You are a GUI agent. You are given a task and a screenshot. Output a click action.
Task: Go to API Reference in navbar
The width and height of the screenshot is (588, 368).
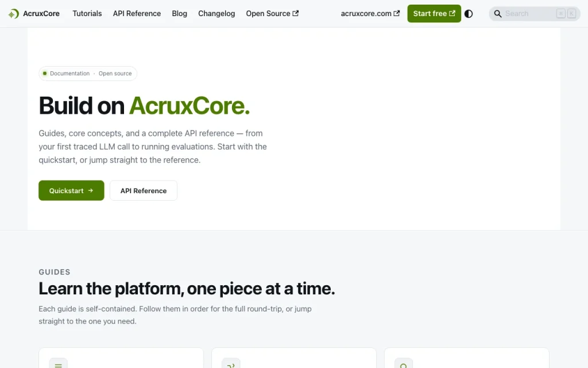coord(137,14)
